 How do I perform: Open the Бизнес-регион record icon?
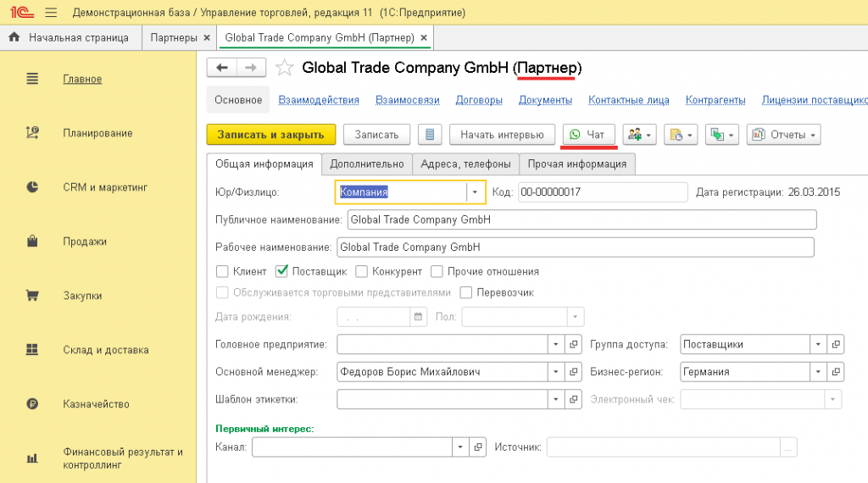coord(836,372)
